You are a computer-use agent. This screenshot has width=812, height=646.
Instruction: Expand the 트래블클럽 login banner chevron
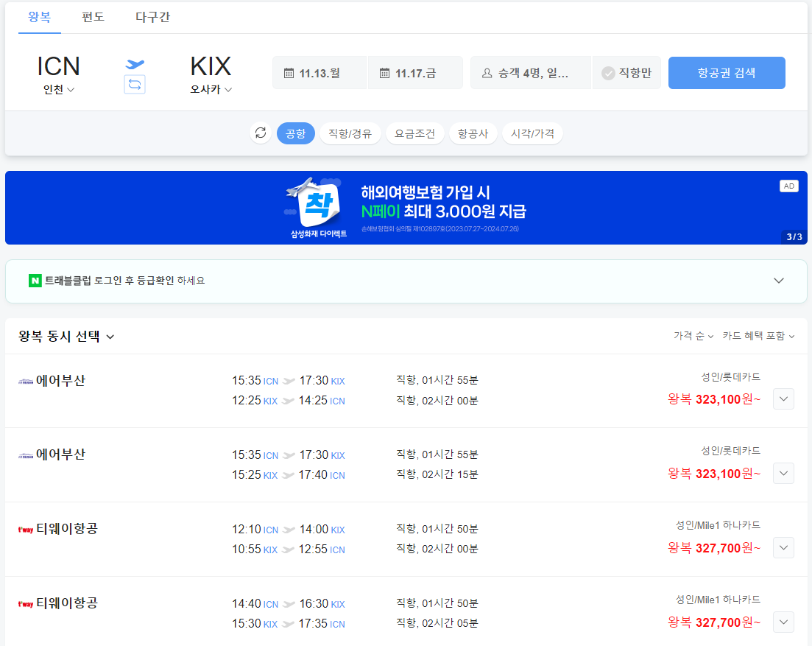(x=778, y=281)
